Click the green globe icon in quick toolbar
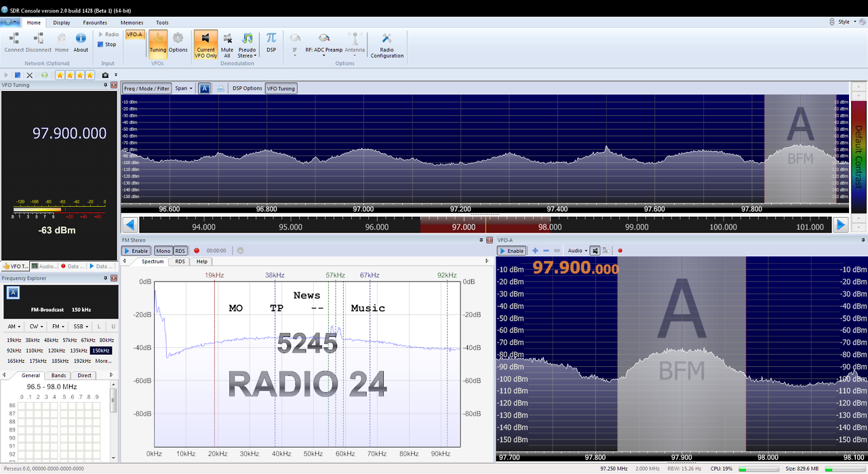The width and height of the screenshot is (868, 474). click(x=44, y=75)
